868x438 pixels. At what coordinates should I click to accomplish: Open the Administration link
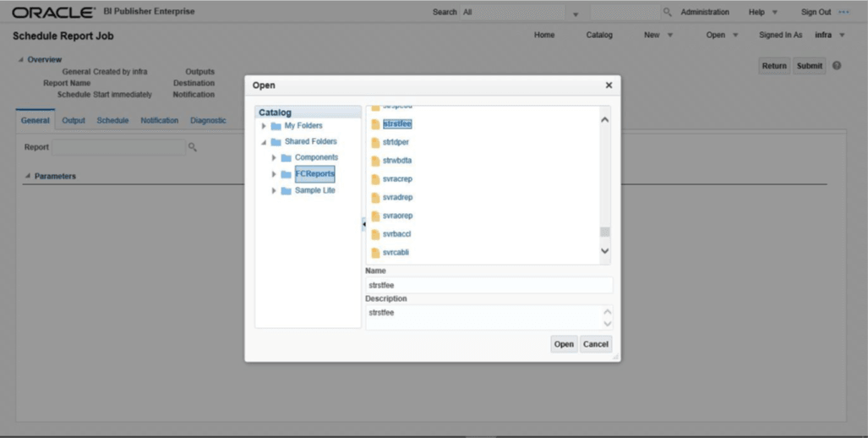pos(705,12)
